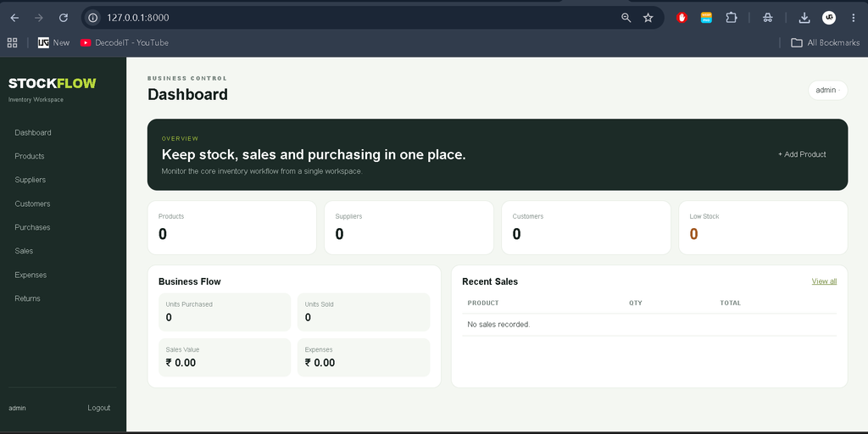Select the Suppliers stat card

(409, 227)
